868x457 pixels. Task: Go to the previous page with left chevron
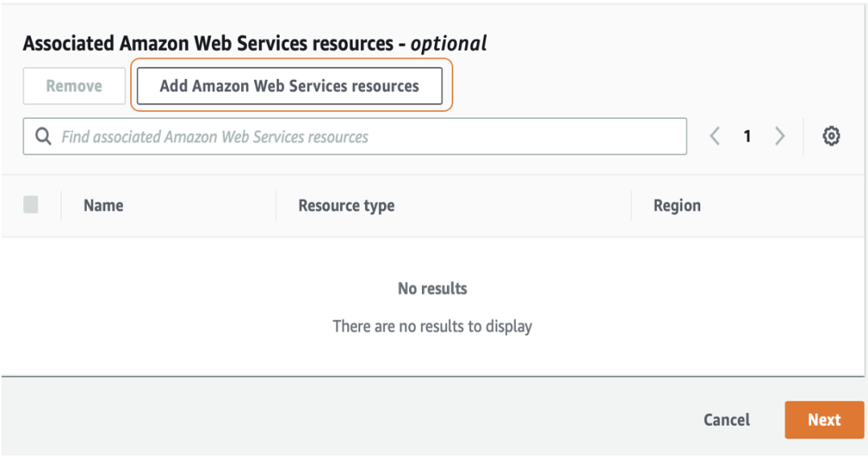[x=714, y=136]
